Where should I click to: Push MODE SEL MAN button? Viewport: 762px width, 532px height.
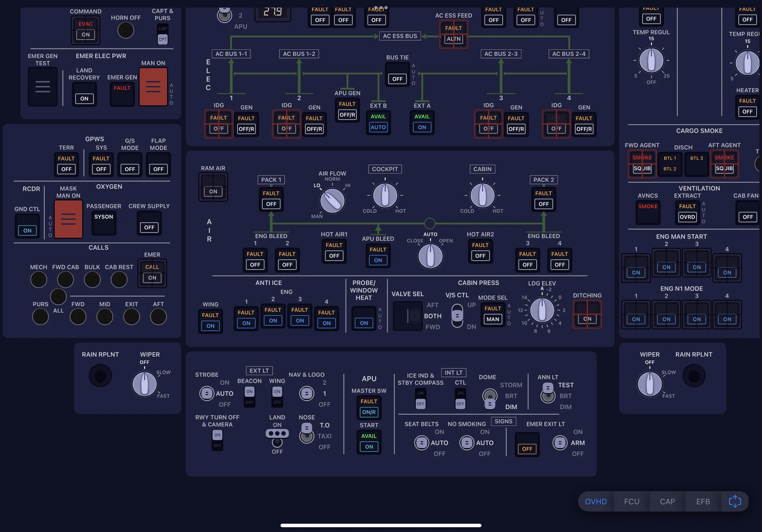click(x=493, y=314)
